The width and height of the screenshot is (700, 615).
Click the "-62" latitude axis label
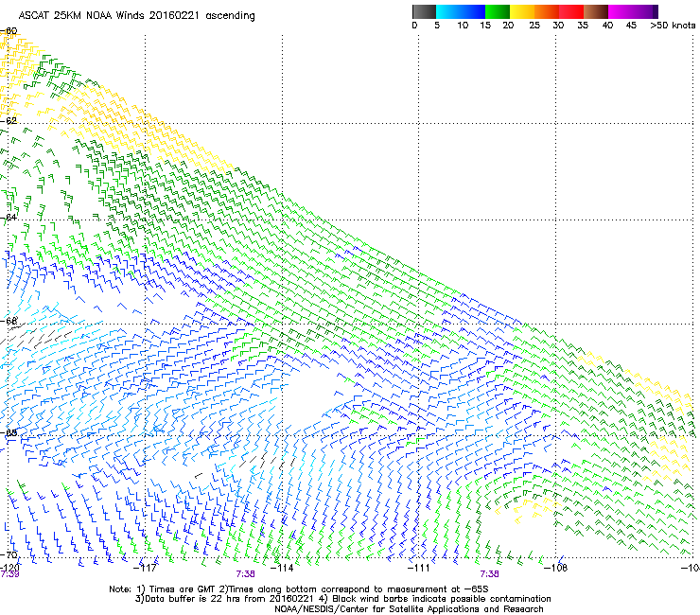(9, 121)
